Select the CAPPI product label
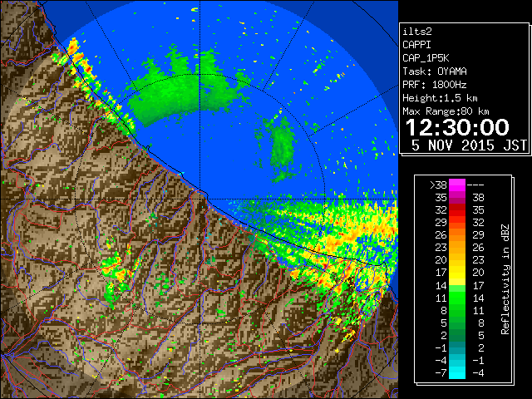This screenshot has width=532, height=399. click(x=416, y=45)
